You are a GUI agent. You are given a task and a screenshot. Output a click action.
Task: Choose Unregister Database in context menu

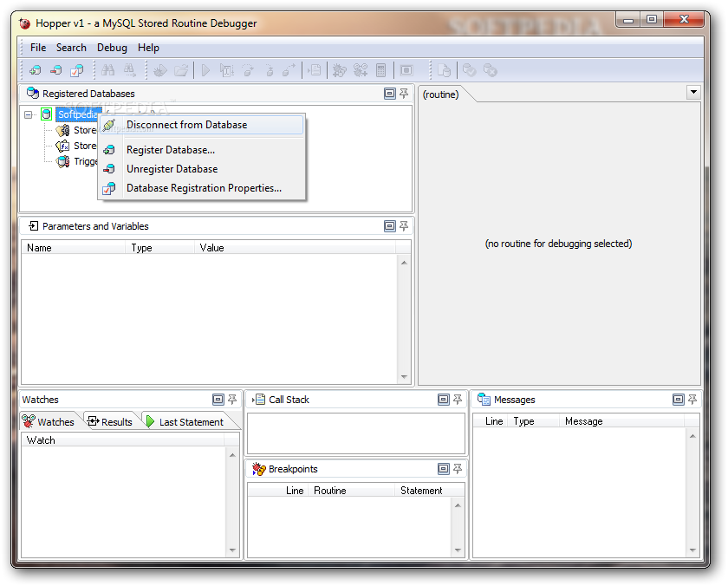pos(201,169)
